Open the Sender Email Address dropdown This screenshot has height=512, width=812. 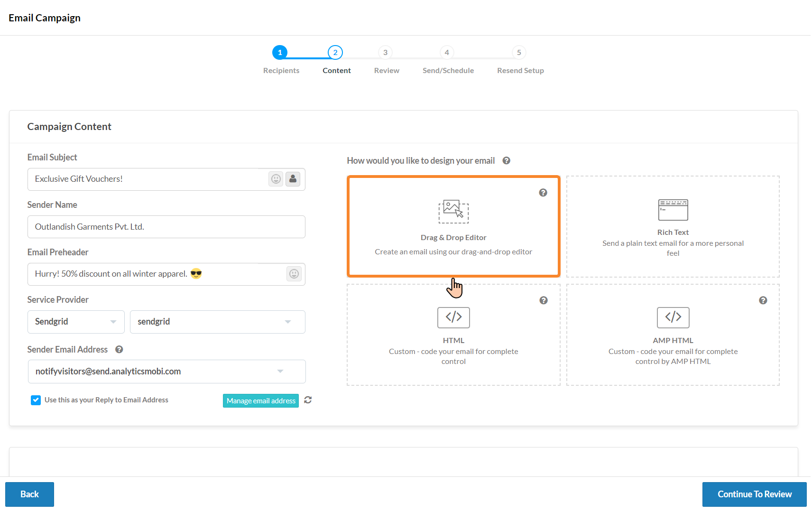[166, 372]
